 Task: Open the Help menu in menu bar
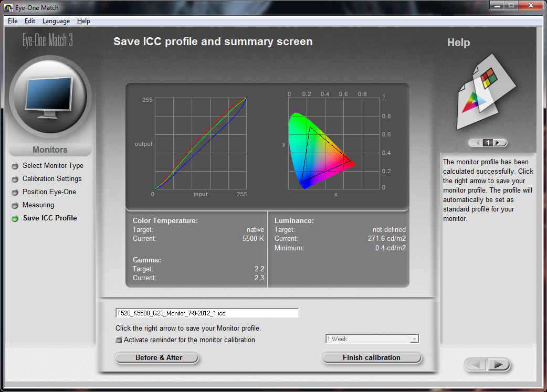click(x=83, y=21)
